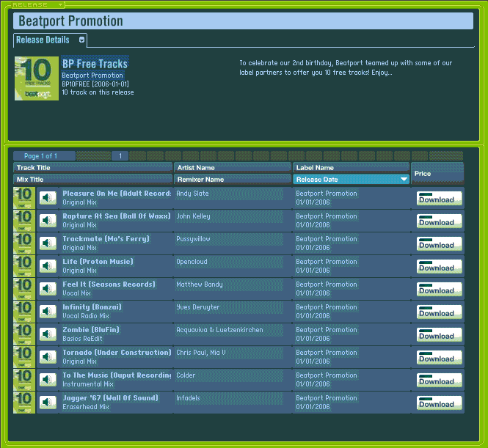This screenshot has height=448, width=488.
Task: Play preview of Infinity (Bonzai) track
Action: (x=48, y=311)
